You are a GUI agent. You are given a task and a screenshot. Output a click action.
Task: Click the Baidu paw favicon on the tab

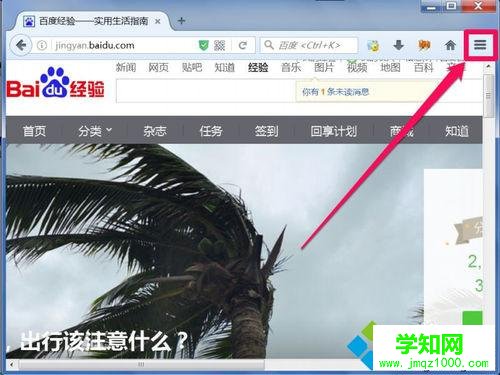pyautogui.click(x=29, y=21)
